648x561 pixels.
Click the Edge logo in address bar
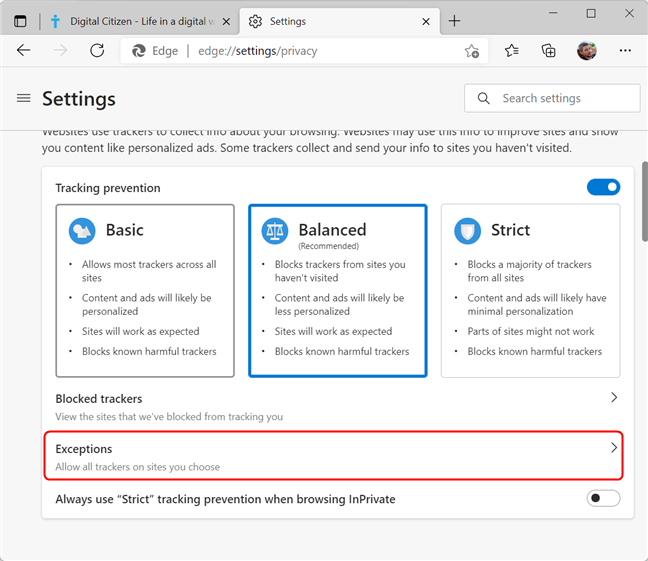tap(138, 51)
